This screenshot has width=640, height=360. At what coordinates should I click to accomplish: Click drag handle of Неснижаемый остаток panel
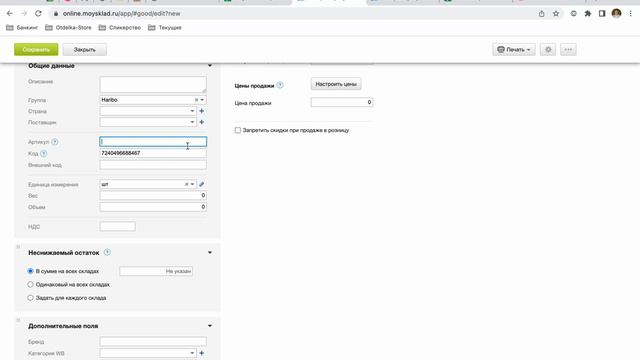pos(18,247)
